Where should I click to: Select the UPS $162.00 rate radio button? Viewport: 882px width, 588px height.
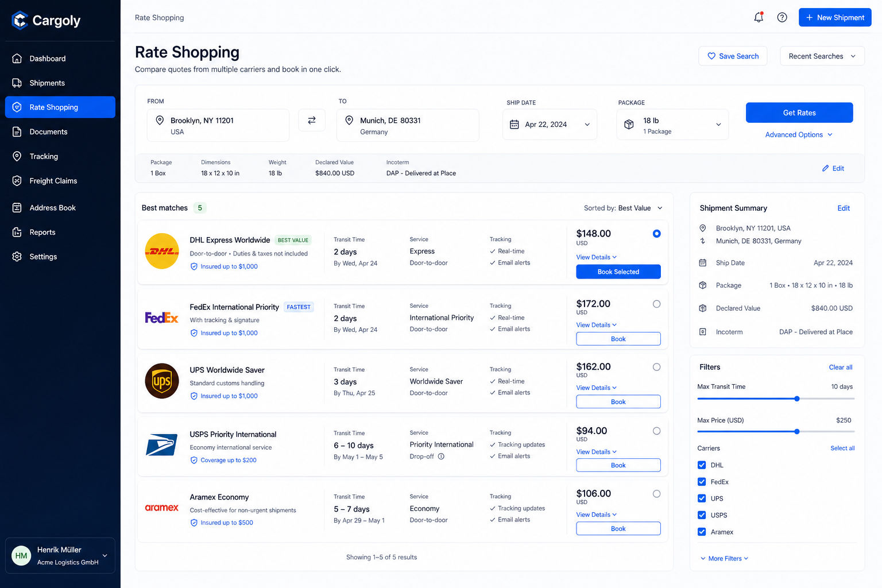click(x=656, y=367)
